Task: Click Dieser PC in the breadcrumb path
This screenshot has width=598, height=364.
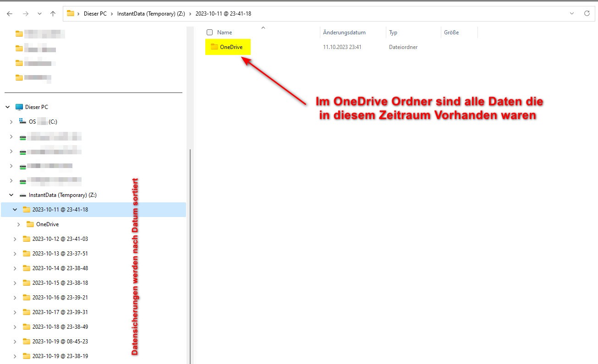Action: 94,13
